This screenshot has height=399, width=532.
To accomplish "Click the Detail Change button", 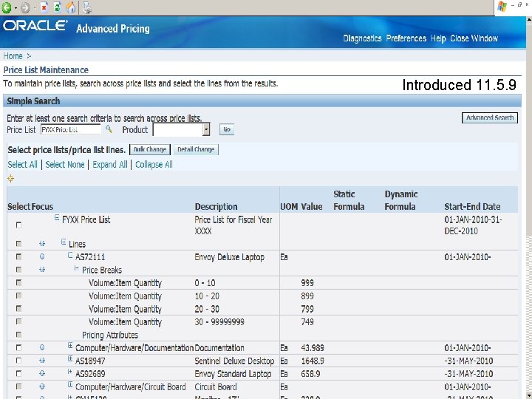I will [x=196, y=149].
